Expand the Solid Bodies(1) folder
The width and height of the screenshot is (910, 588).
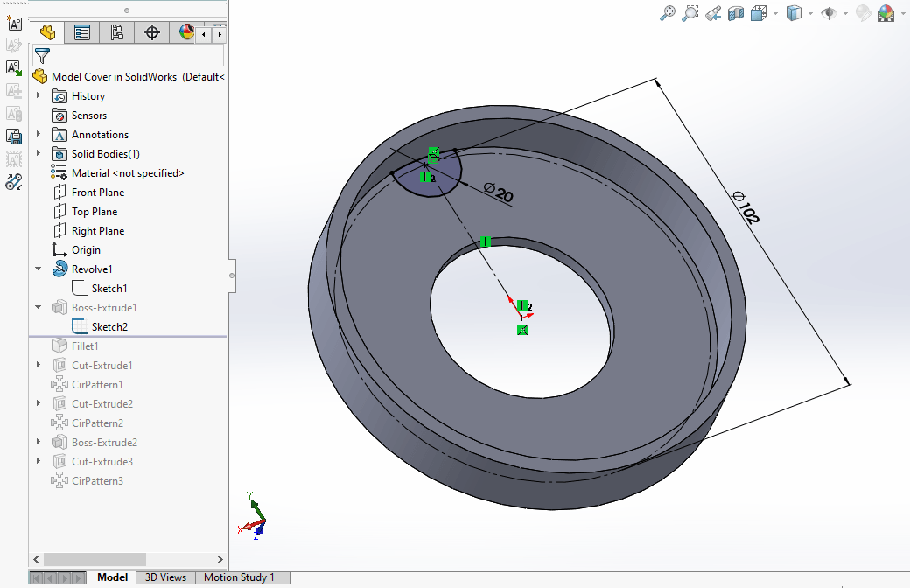38,154
